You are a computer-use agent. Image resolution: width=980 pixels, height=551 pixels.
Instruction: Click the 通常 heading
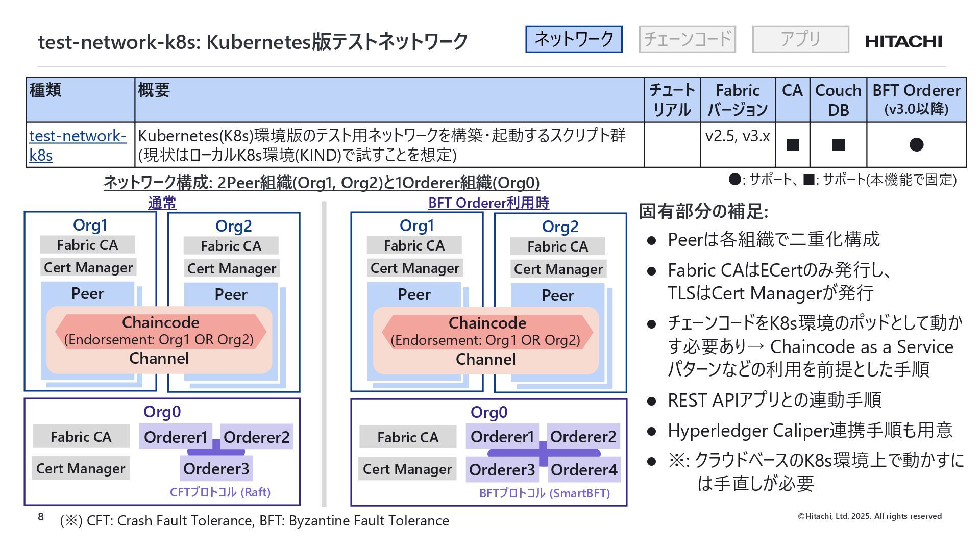(x=162, y=203)
